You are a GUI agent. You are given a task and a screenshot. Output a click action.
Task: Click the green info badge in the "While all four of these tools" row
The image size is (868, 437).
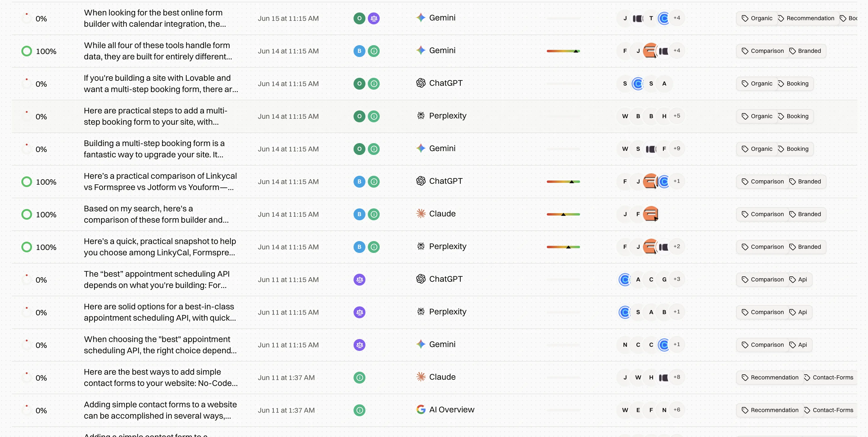[x=374, y=51]
